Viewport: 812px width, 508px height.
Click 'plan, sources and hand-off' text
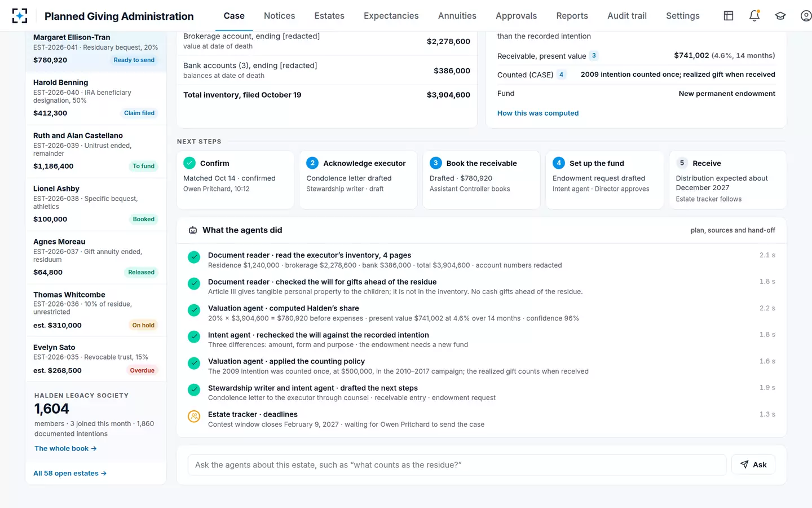click(x=733, y=230)
